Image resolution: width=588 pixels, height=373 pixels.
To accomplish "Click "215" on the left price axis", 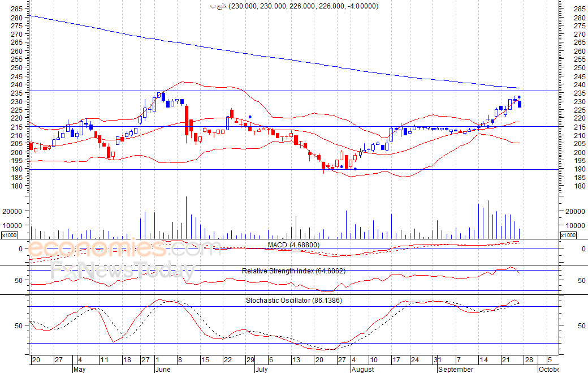I will tap(17, 127).
